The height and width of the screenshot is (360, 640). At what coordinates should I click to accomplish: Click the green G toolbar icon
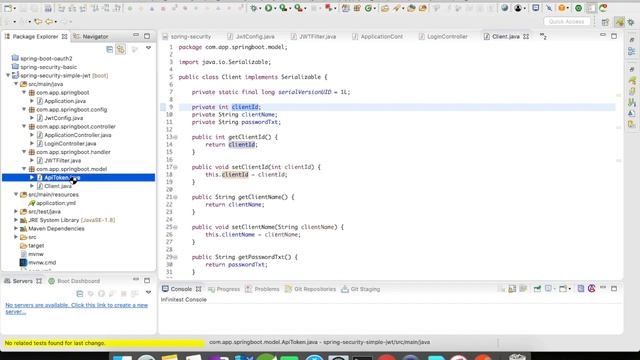(x=369, y=8)
